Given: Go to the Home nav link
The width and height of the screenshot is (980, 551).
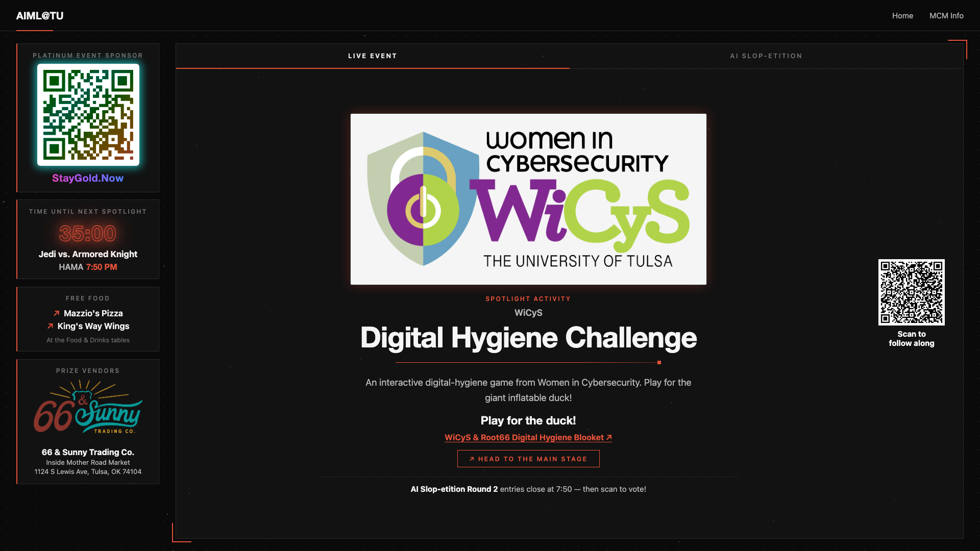Looking at the screenshot, I should click(902, 16).
